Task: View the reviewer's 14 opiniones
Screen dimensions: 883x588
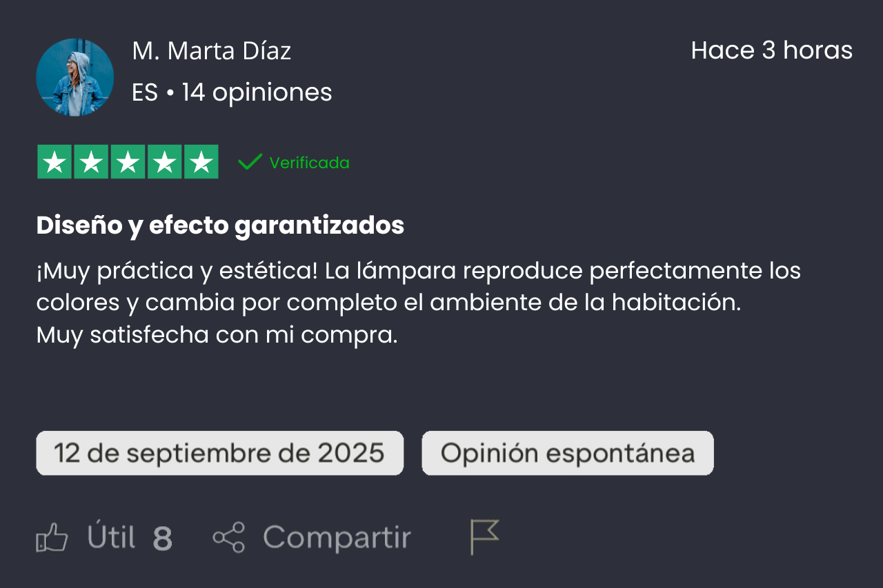Action: (x=257, y=92)
